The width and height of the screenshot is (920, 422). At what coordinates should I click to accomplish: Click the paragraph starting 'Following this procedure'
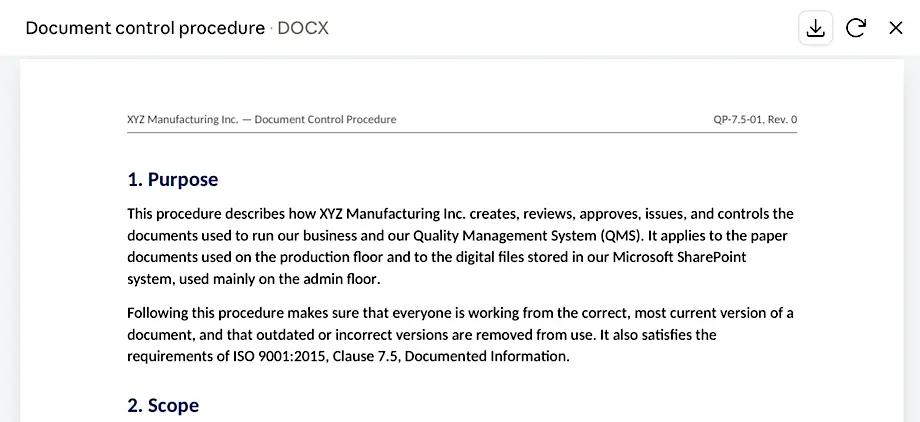tap(461, 335)
